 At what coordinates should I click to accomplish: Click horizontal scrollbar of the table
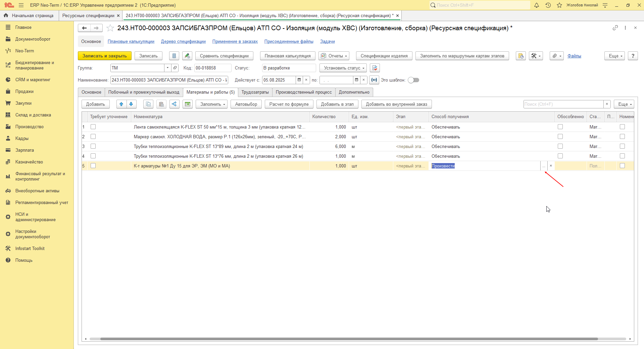click(x=349, y=339)
